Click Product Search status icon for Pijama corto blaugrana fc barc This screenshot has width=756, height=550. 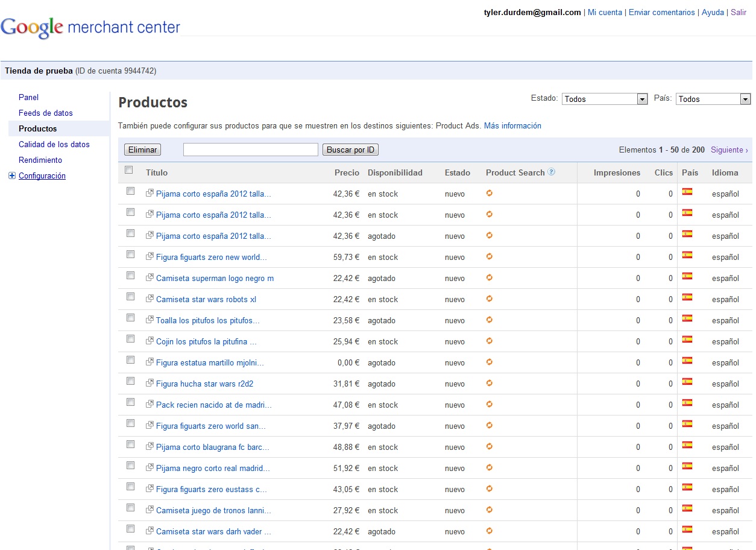click(490, 446)
